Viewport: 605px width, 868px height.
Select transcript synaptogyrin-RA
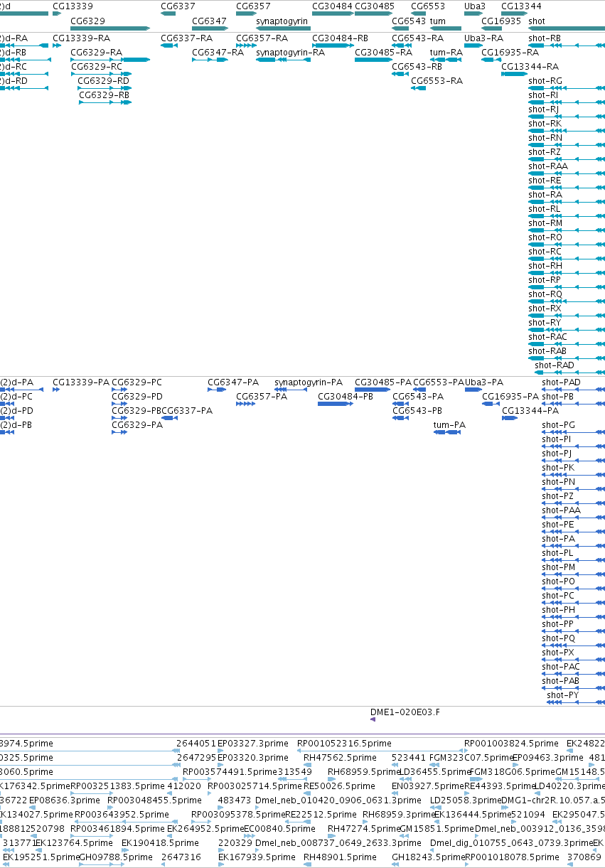[x=290, y=53]
